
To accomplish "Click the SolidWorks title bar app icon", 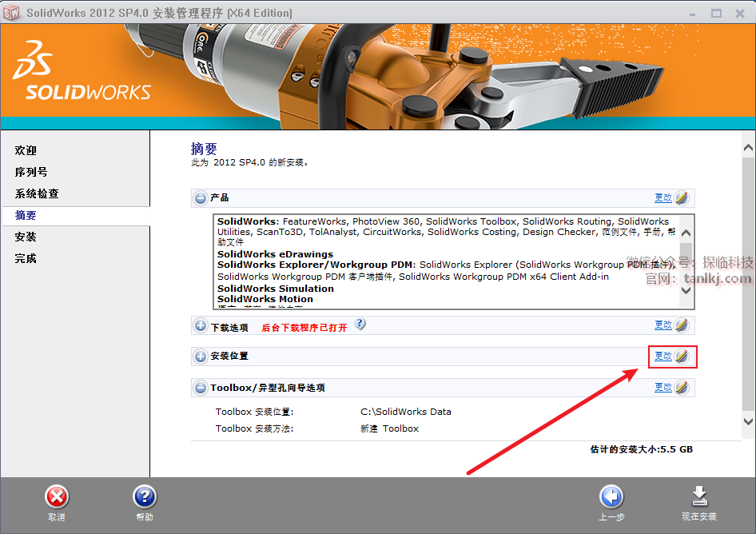I will [11, 13].
